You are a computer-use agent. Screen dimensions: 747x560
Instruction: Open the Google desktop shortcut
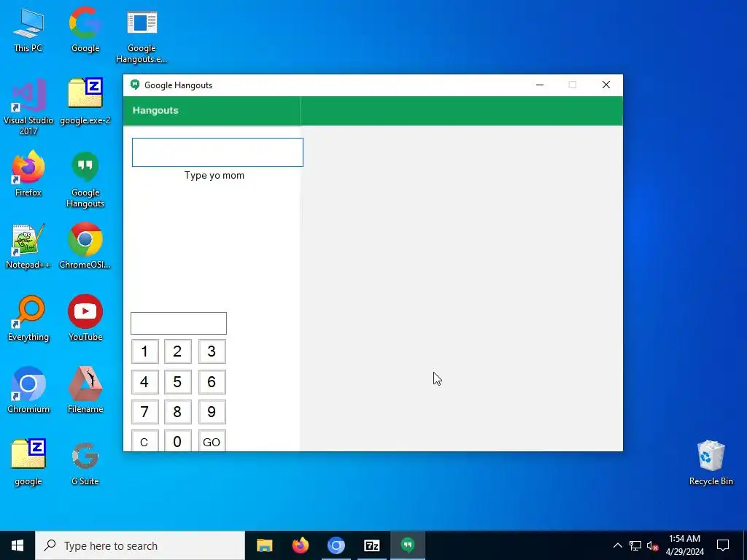(85, 30)
